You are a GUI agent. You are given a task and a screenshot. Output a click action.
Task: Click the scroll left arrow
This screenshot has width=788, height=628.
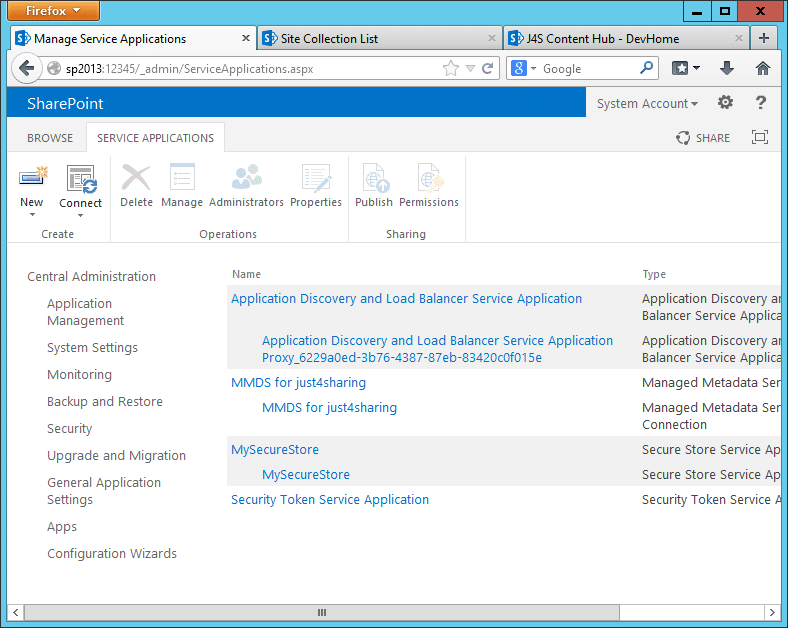point(16,612)
